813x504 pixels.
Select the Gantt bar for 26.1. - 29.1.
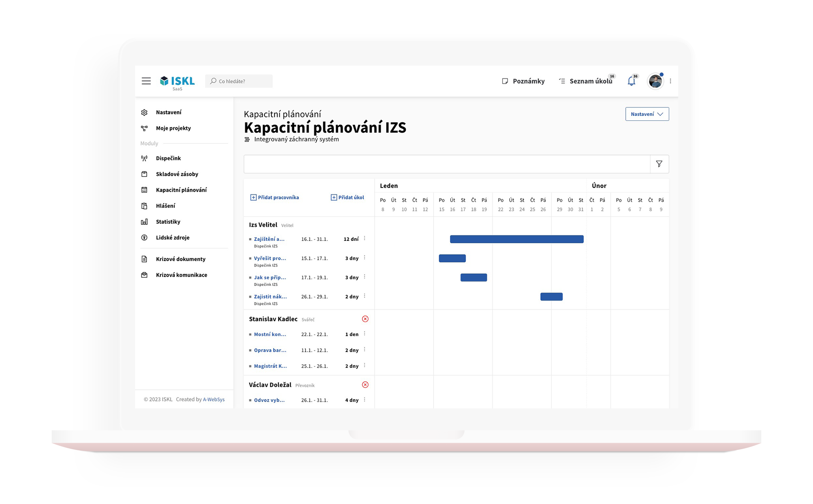551,297
